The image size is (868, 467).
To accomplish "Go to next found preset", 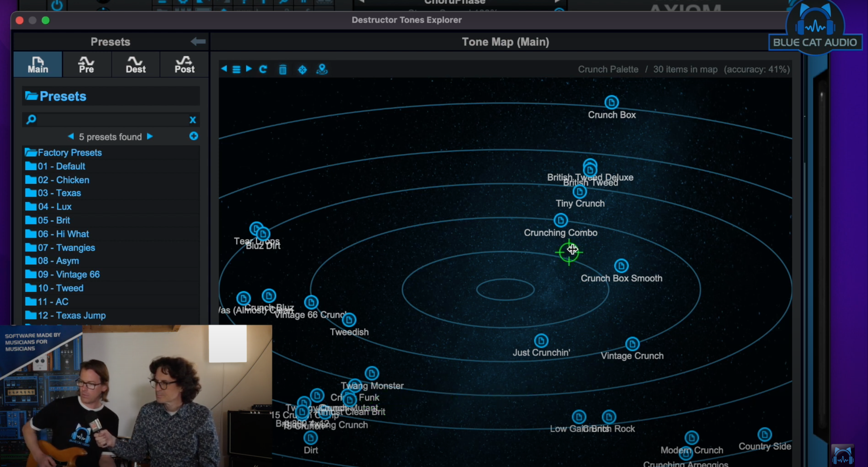I will (x=150, y=137).
